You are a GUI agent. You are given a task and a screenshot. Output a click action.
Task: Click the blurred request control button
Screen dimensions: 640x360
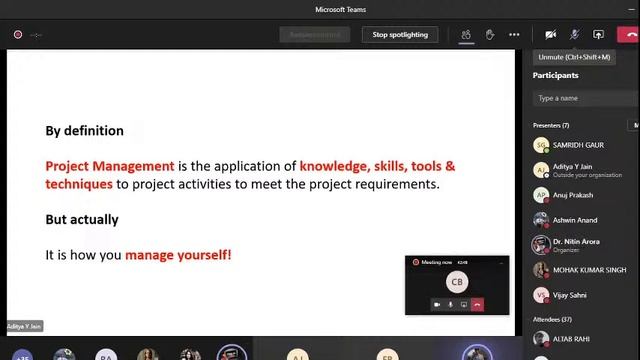pyautogui.click(x=315, y=35)
